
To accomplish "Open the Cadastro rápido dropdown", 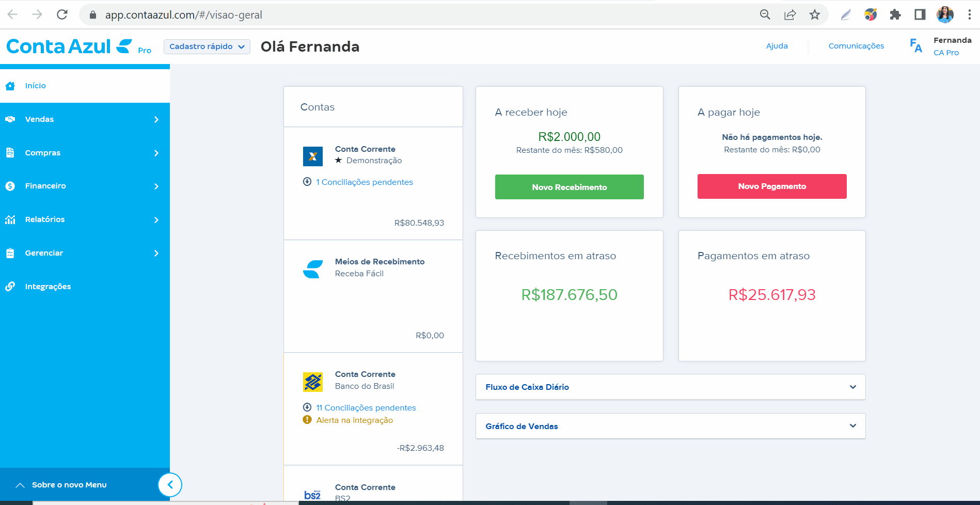I will 207,46.
